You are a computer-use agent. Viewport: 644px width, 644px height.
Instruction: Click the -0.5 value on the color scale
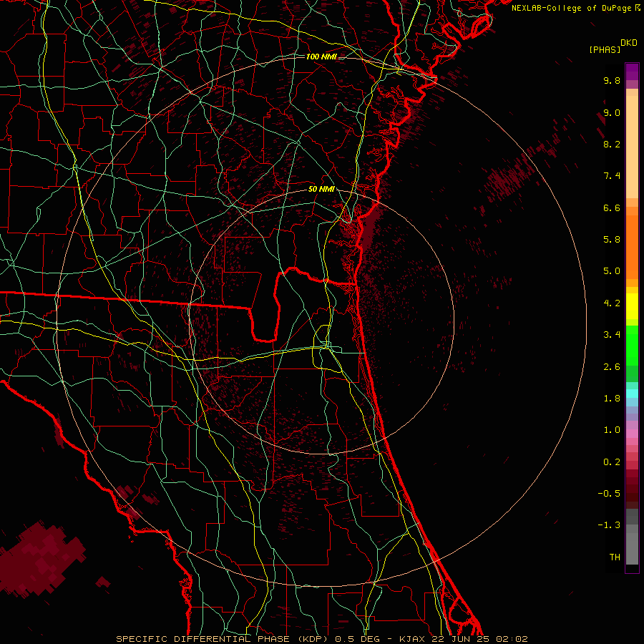click(609, 494)
